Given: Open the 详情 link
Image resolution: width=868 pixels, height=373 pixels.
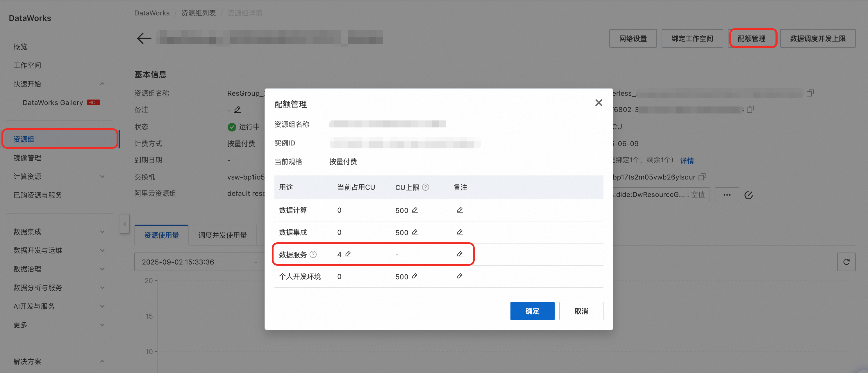Looking at the screenshot, I should click(687, 160).
